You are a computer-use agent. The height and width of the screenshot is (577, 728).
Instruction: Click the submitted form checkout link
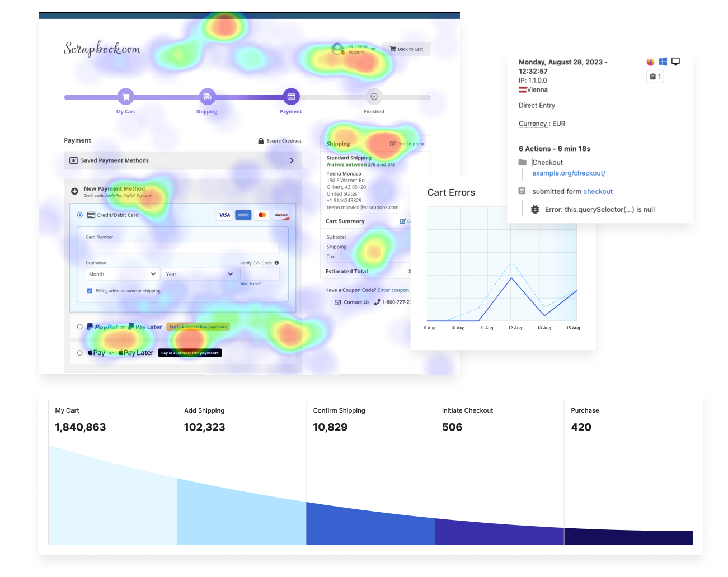point(598,192)
